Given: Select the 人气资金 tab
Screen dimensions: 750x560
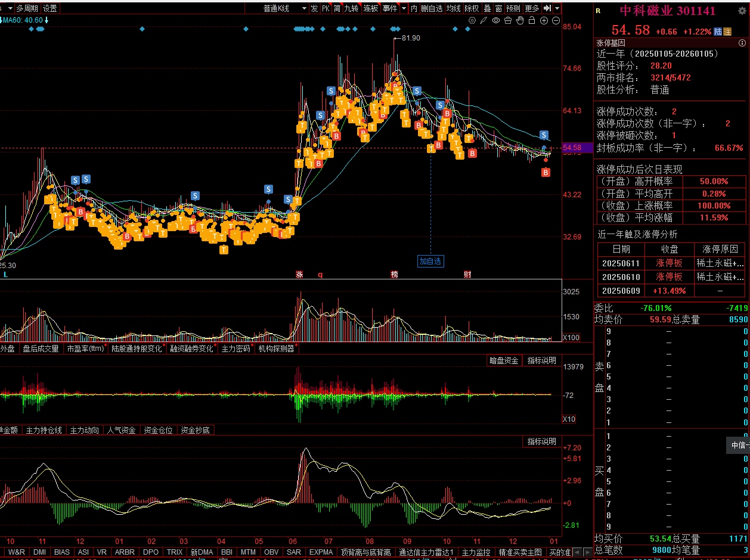Looking at the screenshot, I should 122,430.
